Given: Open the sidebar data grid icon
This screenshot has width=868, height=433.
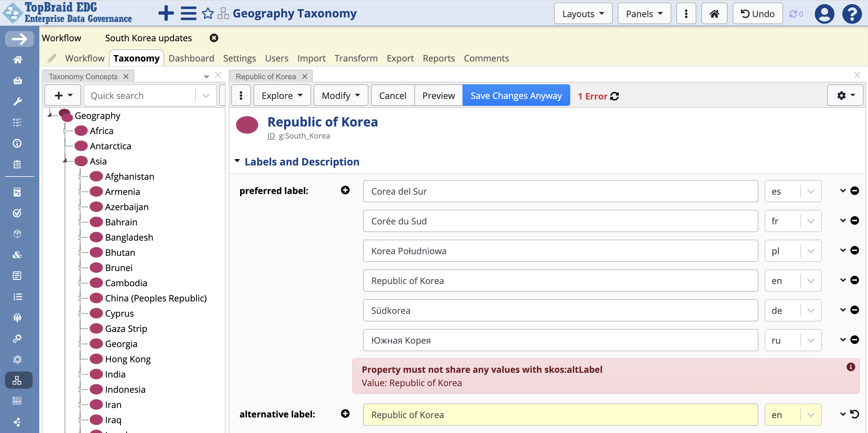Looking at the screenshot, I should pos(17,401).
